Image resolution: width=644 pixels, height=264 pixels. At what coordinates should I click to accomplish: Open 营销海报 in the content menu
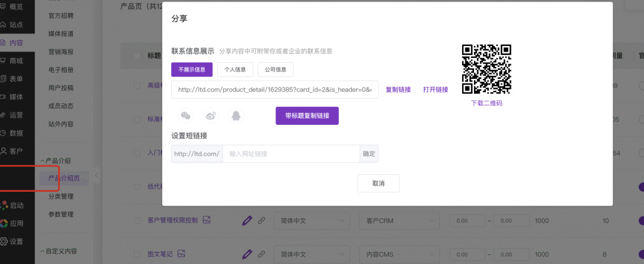(61, 52)
